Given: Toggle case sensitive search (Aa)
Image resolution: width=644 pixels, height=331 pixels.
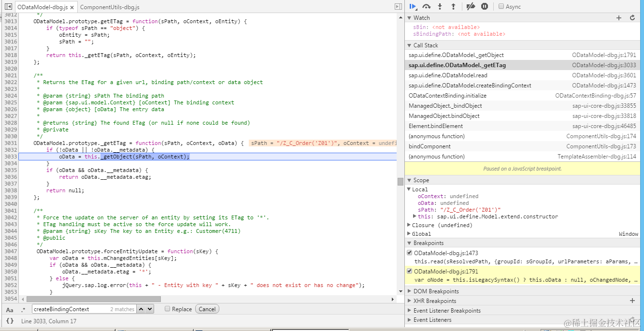Looking at the screenshot, I should coord(10,309).
